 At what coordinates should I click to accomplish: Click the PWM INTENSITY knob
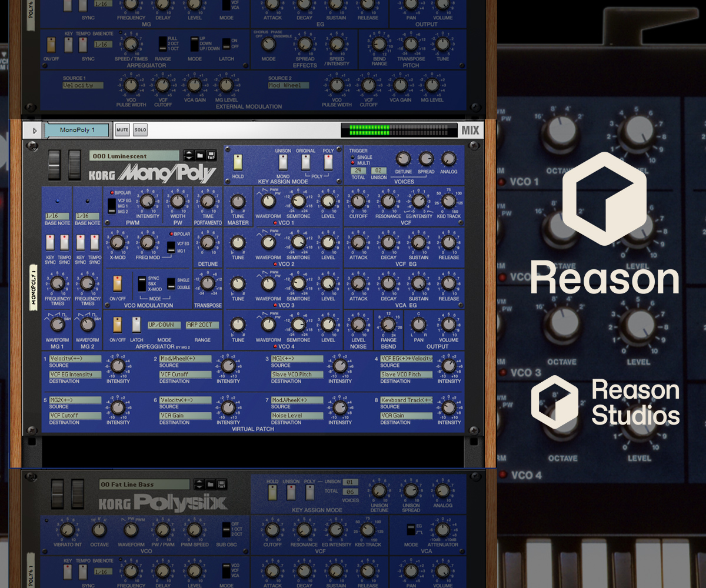pyautogui.click(x=148, y=202)
